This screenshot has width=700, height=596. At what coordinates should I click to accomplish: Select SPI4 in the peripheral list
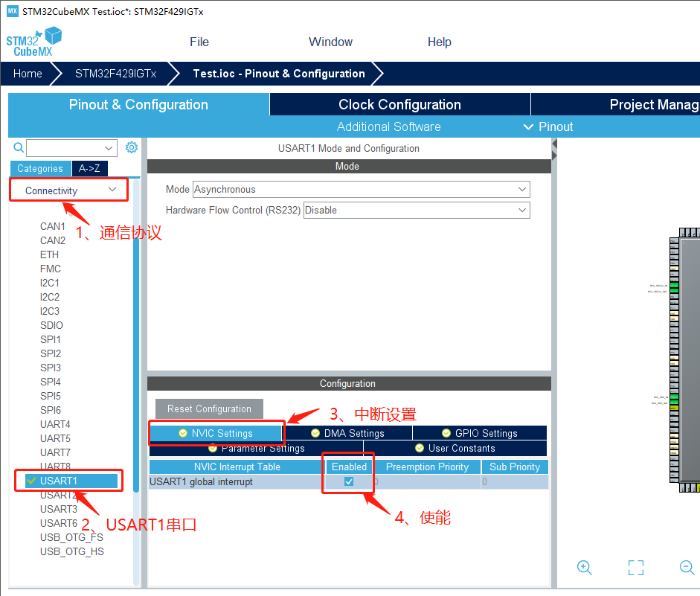(51, 382)
